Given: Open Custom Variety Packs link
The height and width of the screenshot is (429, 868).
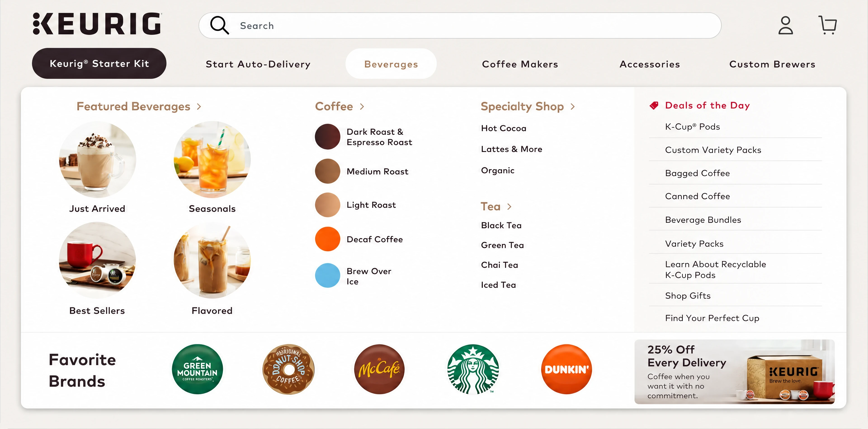Looking at the screenshot, I should point(713,150).
